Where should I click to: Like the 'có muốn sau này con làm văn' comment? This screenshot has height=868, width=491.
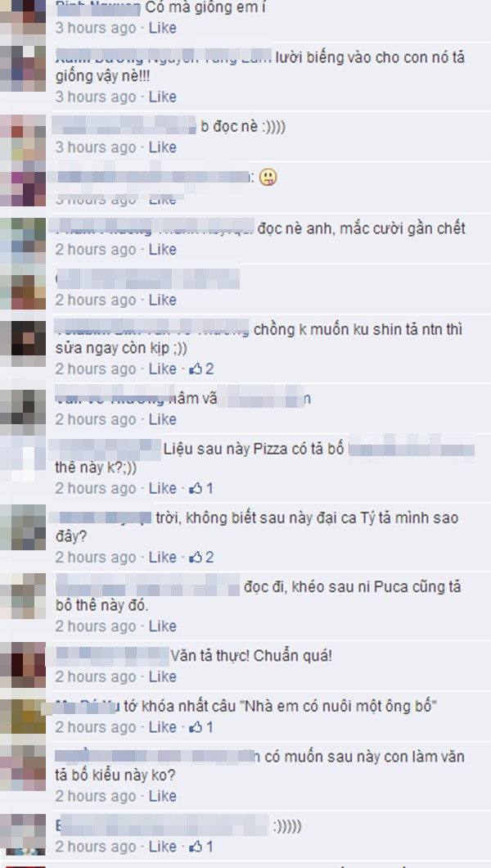pos(163,796)
